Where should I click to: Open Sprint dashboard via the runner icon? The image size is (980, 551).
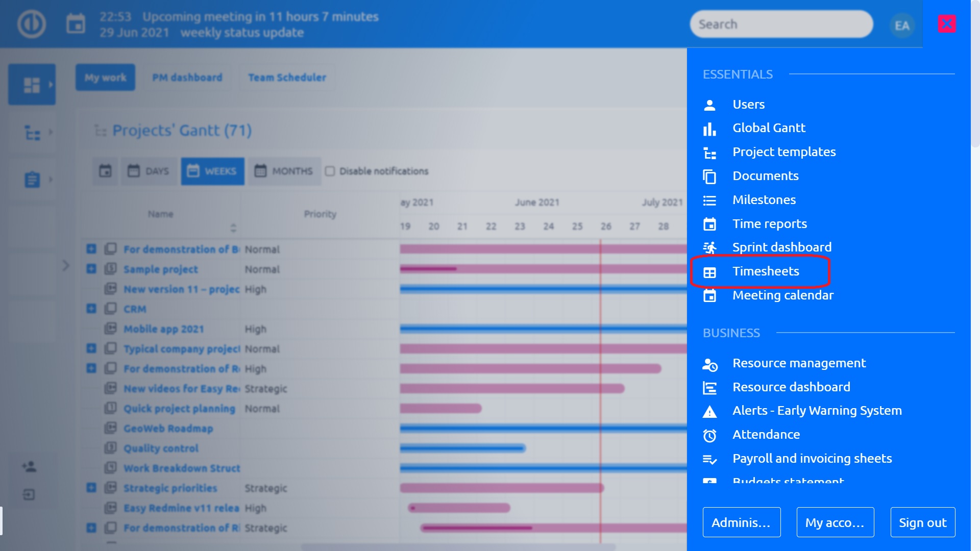coord(709,247)
